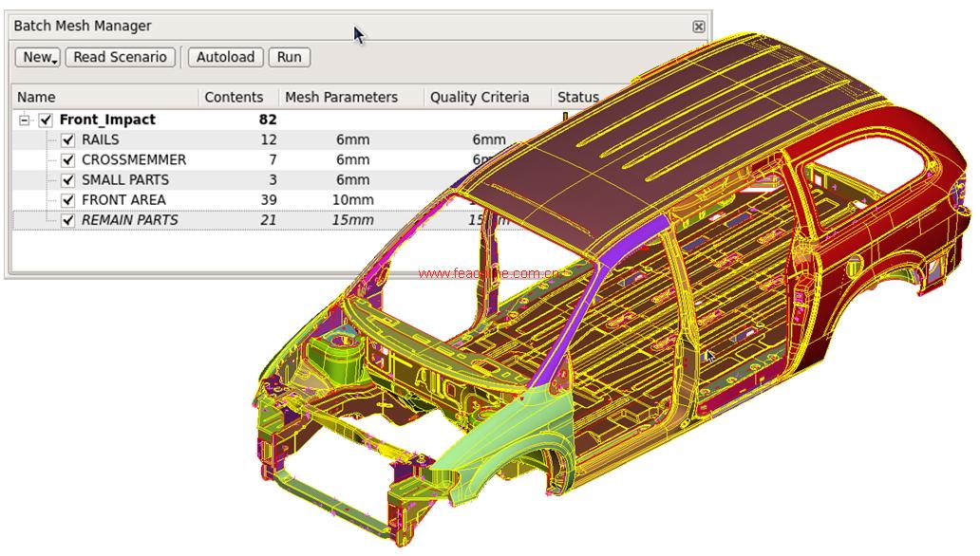
Task: Open the RAILS 6mm mesh parameters cell
Action: [x=352, y=140]
